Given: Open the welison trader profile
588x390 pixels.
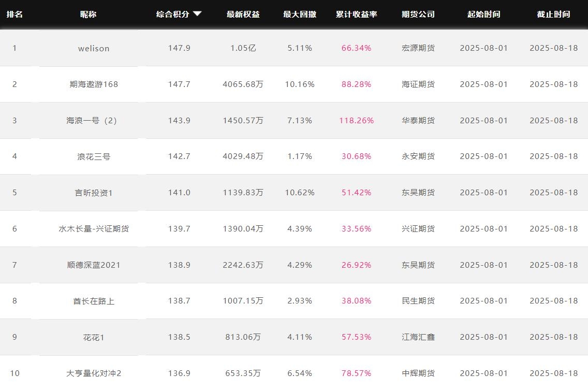Looking at the screenshot, I should (x=94, y=48).
